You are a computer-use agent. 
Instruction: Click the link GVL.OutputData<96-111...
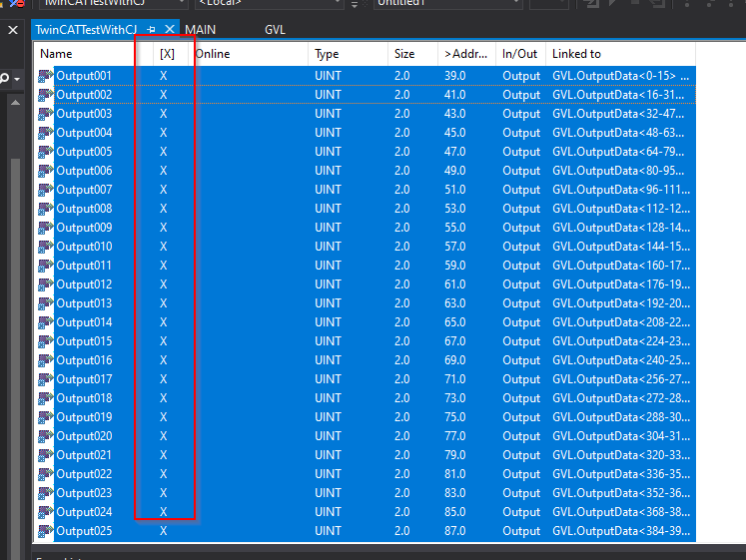(x=621, y=190)
